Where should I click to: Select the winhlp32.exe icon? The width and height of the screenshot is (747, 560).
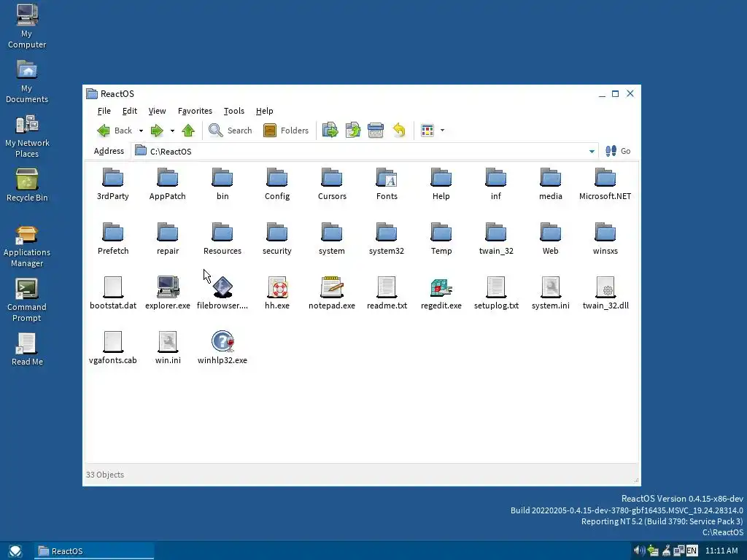222,341
